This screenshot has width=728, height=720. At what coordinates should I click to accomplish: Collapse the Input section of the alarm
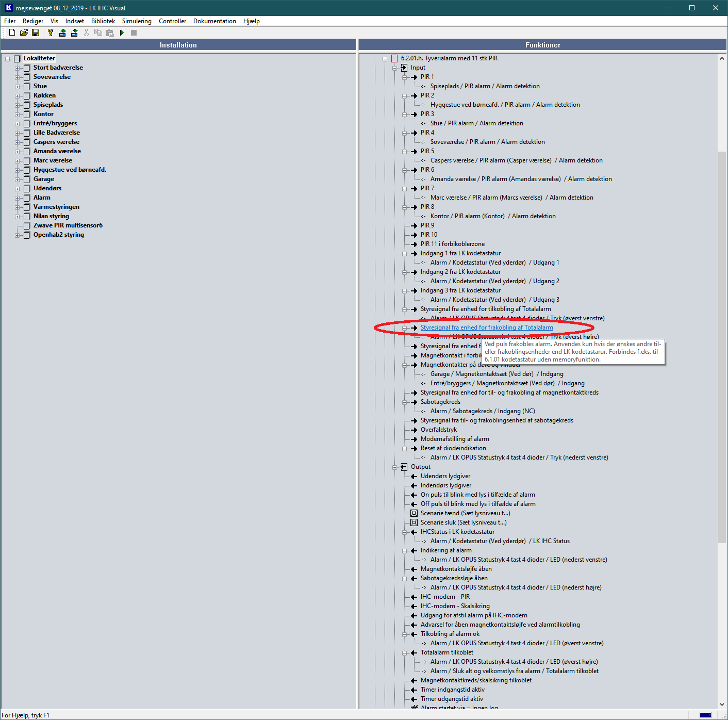click(394, 68)
